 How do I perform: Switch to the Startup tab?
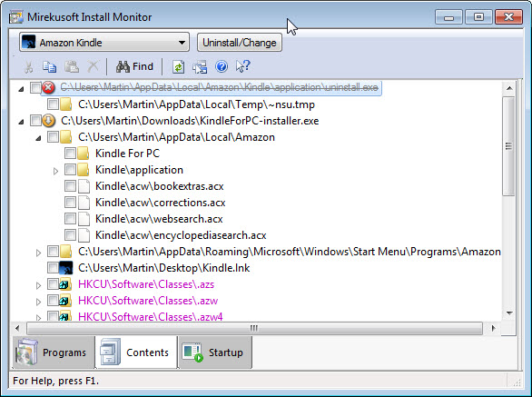point(215,352)
